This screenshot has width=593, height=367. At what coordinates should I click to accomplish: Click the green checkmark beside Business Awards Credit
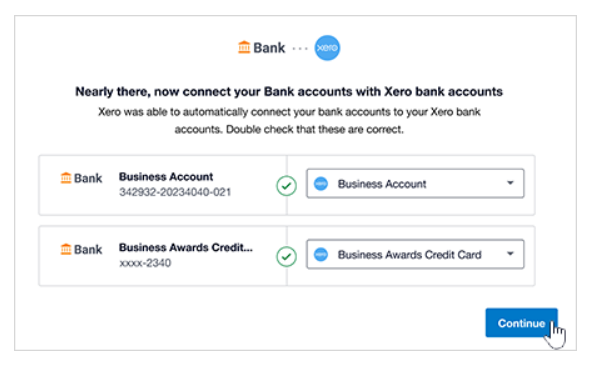click(286, 257)
